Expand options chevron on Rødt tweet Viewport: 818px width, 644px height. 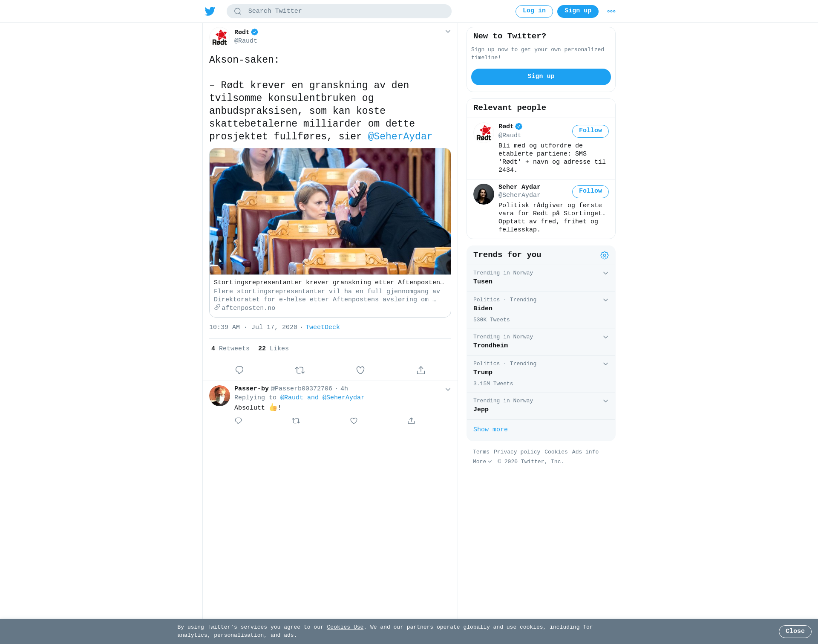448,32
